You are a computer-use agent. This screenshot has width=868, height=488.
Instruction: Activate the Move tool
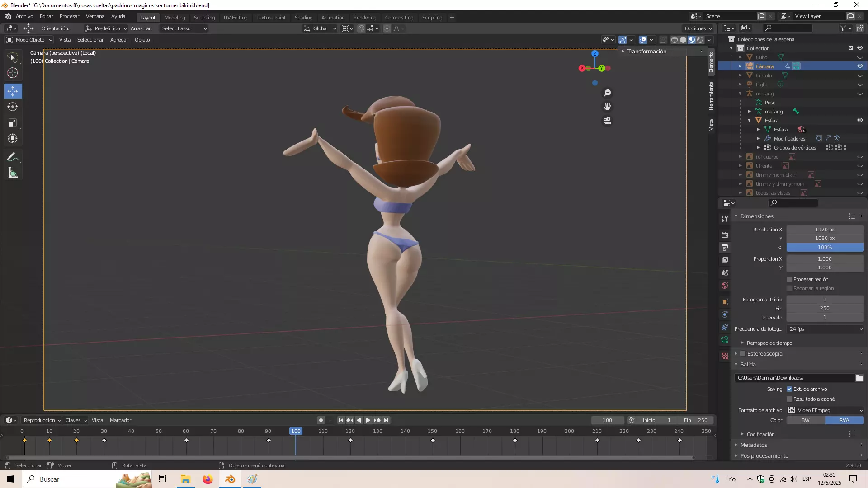pos(13,91)
